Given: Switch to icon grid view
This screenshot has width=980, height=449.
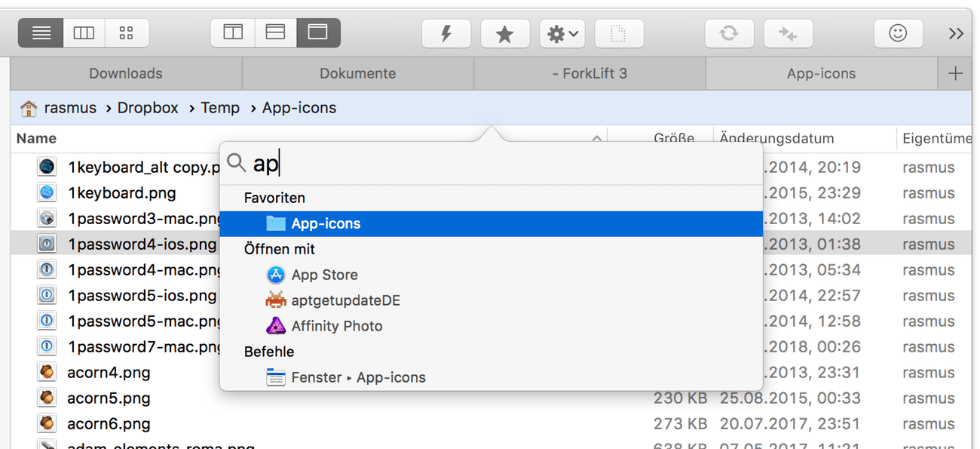Looking at the screenshot, I should click(127, 33).
